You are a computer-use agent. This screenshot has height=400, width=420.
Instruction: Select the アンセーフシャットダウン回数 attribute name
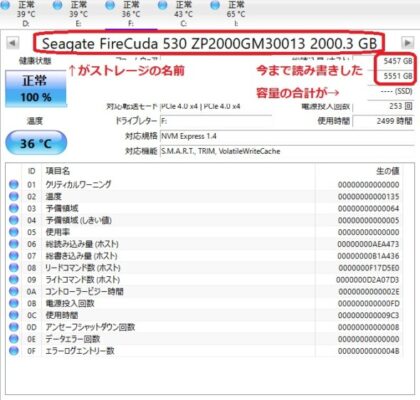[90, 327]
